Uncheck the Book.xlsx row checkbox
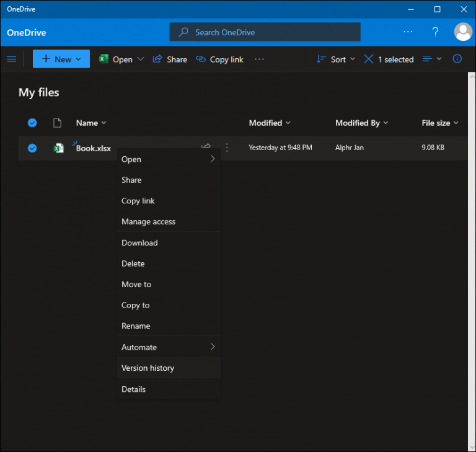The image size is (476, 452). (x=32, y=148)
